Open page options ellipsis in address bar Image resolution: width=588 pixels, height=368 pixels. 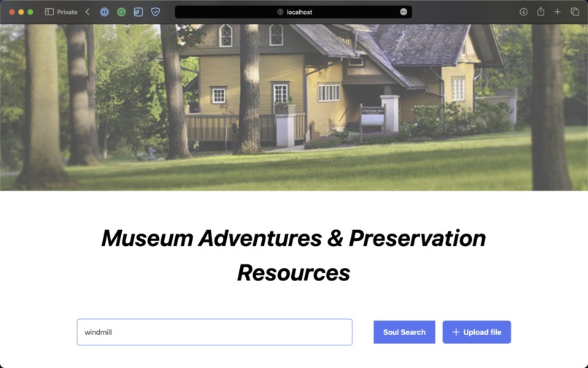[x=403, y=12]
